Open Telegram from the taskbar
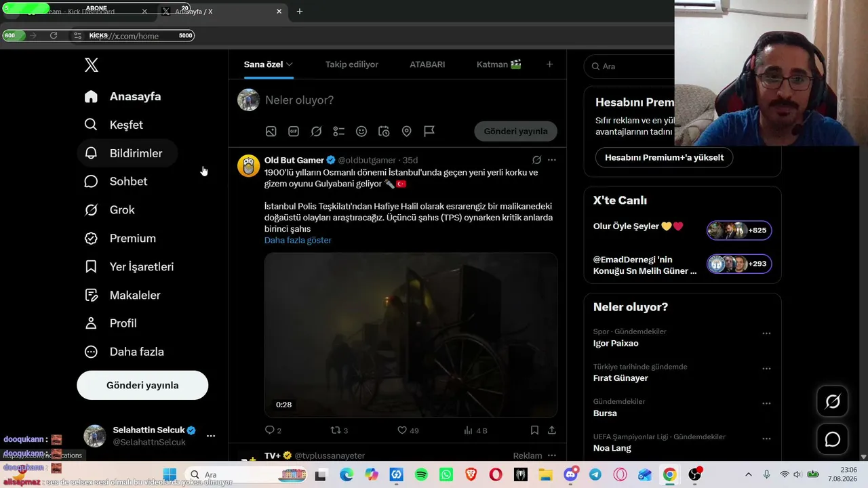The height and width of the screenshot is (488, 868). (x=595, y=475)
